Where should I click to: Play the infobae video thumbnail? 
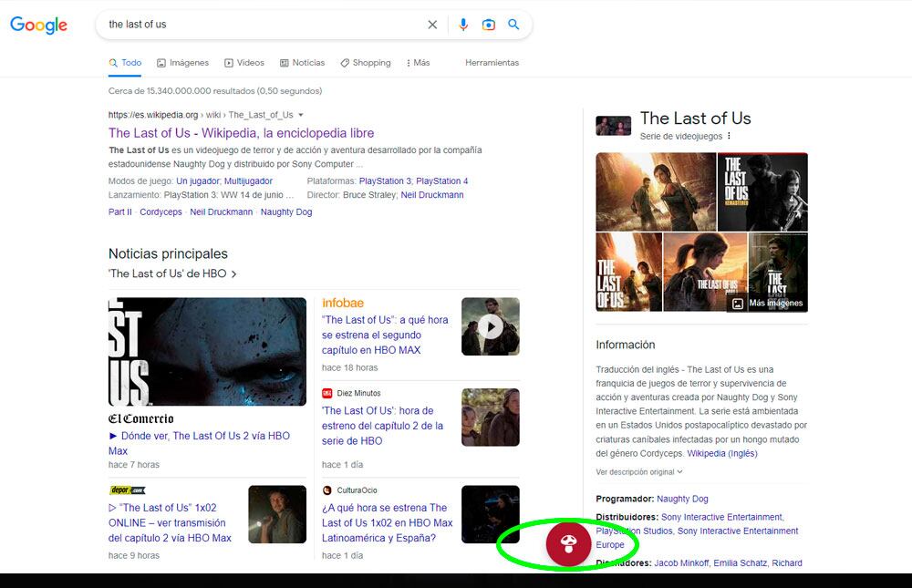490,326
